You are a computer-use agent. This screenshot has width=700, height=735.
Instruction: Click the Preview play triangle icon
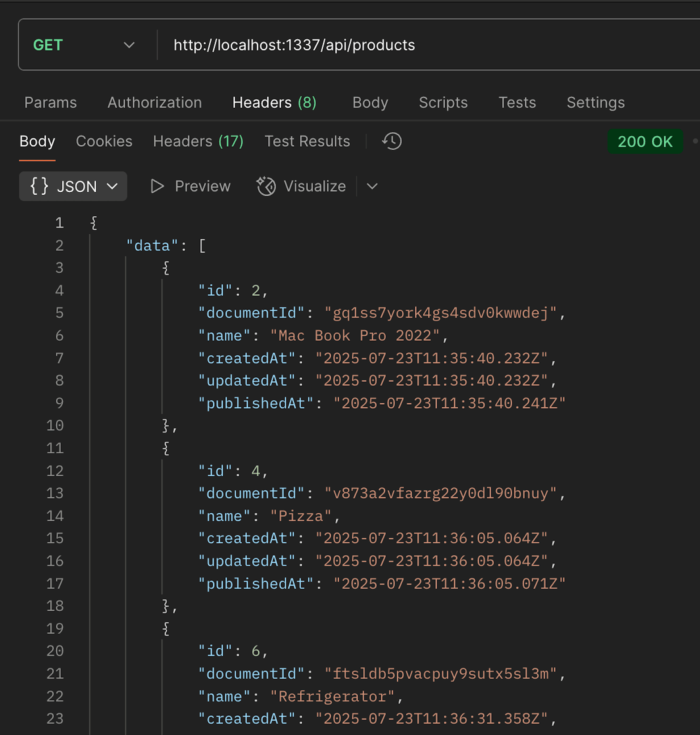[157, 186]
